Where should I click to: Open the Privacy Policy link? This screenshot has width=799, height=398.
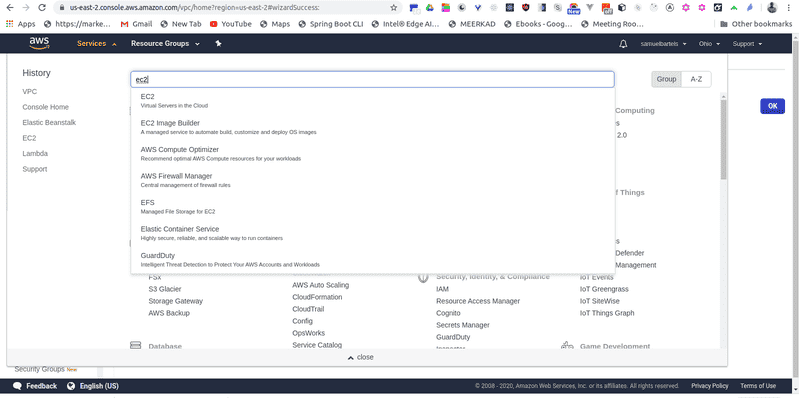pyautogui.click(x=709, y=386)
